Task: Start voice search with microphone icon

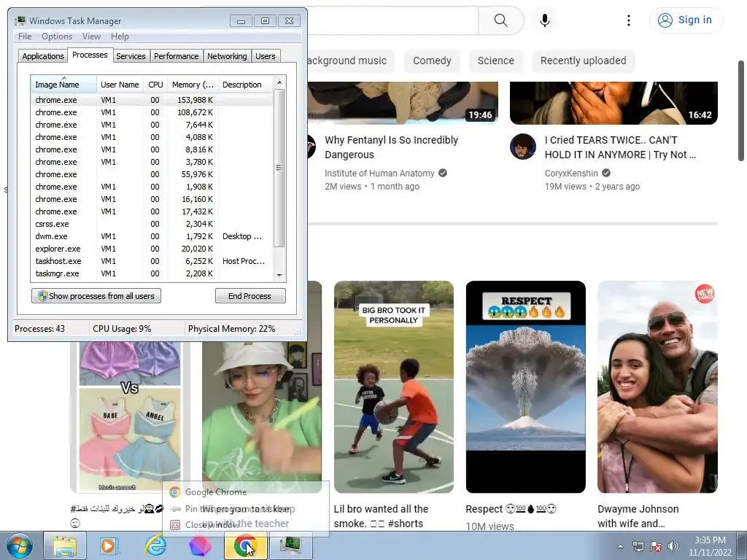Action: (x=545, y=20)
